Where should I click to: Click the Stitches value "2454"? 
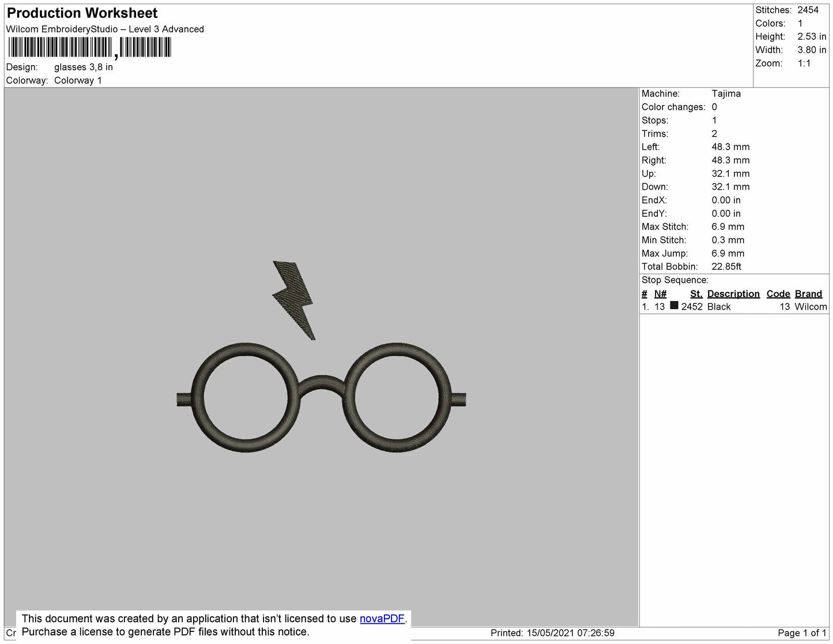[808, 10]
